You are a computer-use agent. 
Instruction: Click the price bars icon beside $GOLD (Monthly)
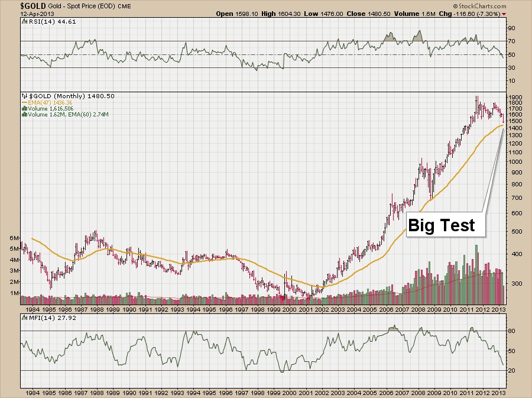[x=23, y=95]
